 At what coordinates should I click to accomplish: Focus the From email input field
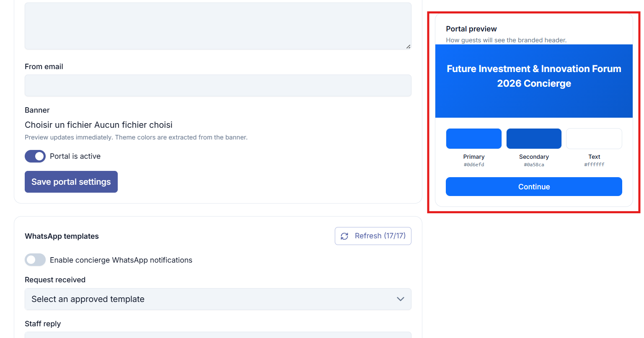pos(218,85)
